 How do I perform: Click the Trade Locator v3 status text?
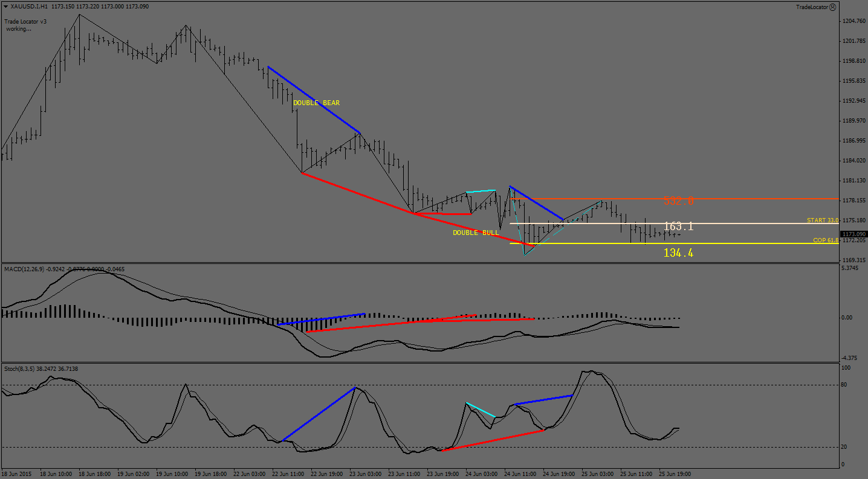tap(25, 21)
